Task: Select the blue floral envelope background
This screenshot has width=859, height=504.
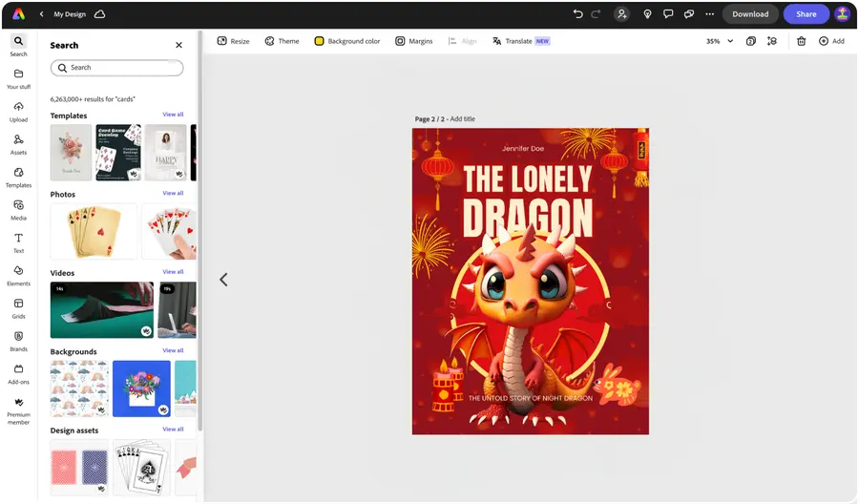Action: (141, 388)
